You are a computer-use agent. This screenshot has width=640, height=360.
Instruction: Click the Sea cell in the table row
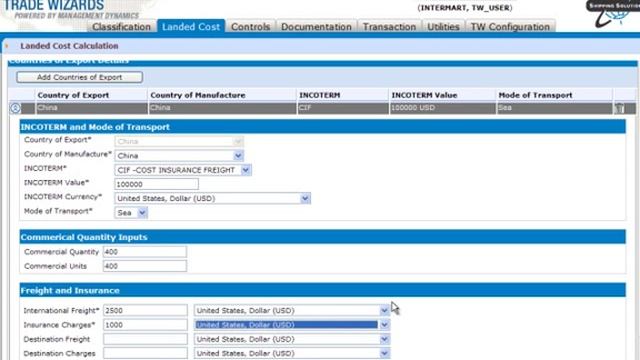pyautogui.click(x=554, y=108)
